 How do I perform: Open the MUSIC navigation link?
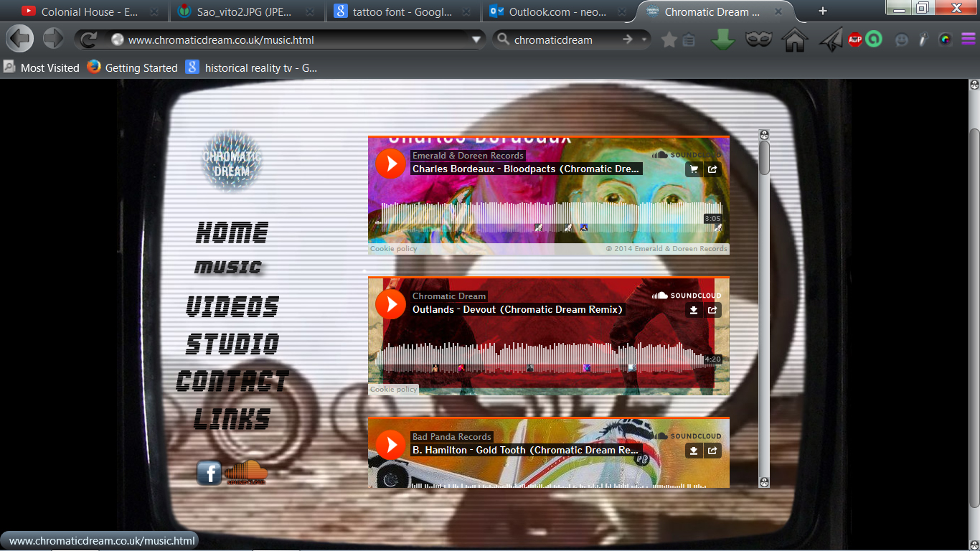pos(228,268)
